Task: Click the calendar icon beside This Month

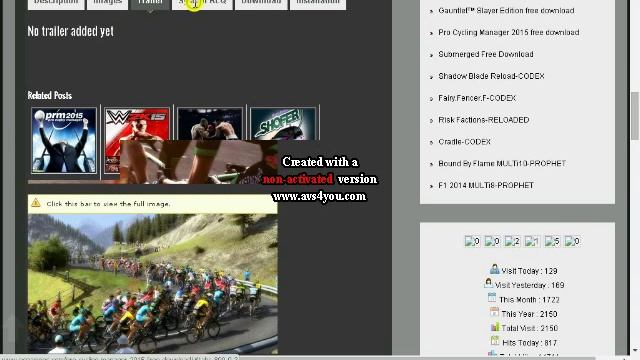Action: (492, 298)
